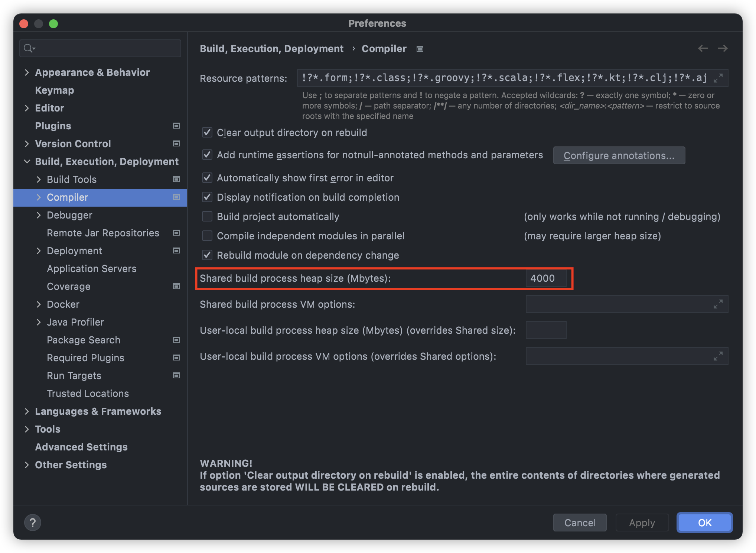Click Build, Execution, Deployment breadcrumb
This screenshot has width=756, height=553.
tap(271, 49)
